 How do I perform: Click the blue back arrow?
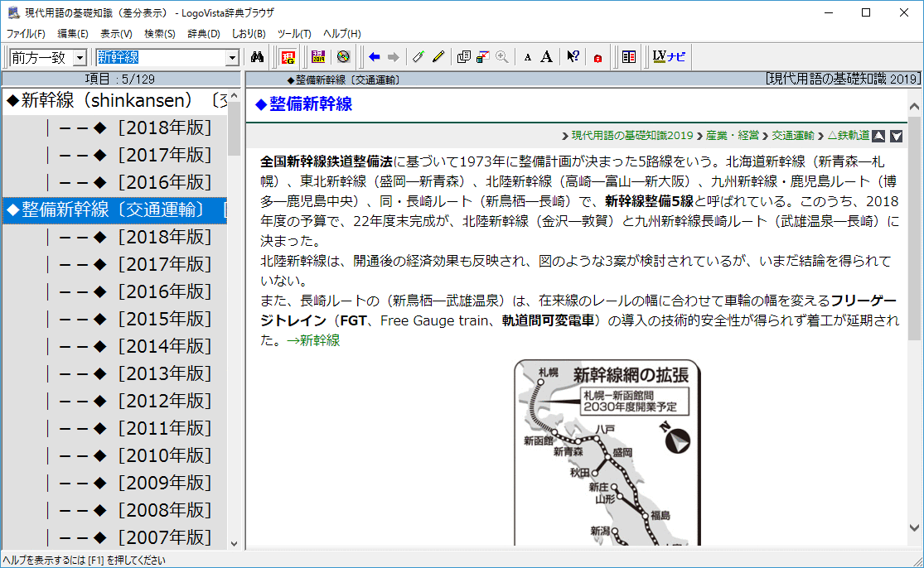click(374, 57)
